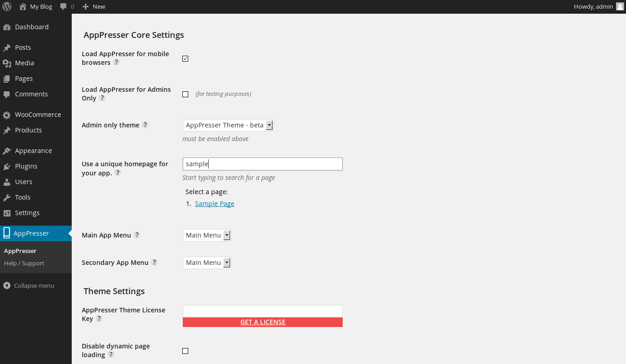Open the comments bubble icon in admin bar
Image resolution: width=626 pixels, height=364 pixels.
pos(64,7)
